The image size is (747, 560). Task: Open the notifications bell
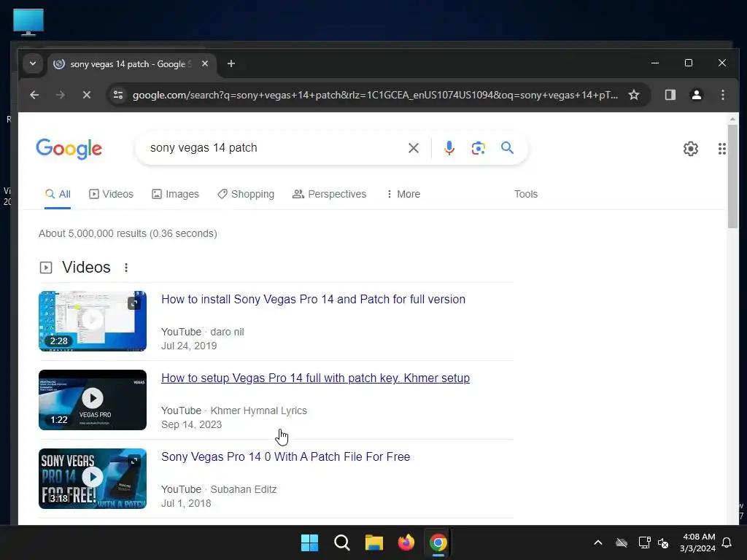pos(727,542)
